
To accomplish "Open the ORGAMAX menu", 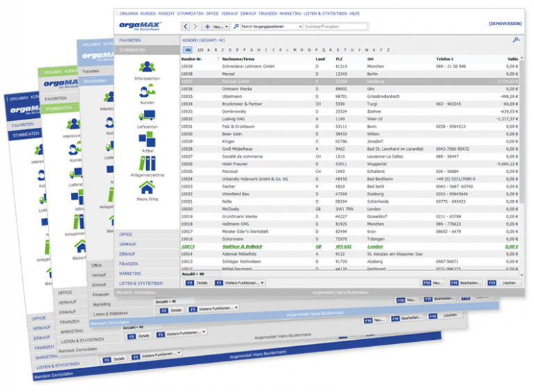I will tap(129, 14).
